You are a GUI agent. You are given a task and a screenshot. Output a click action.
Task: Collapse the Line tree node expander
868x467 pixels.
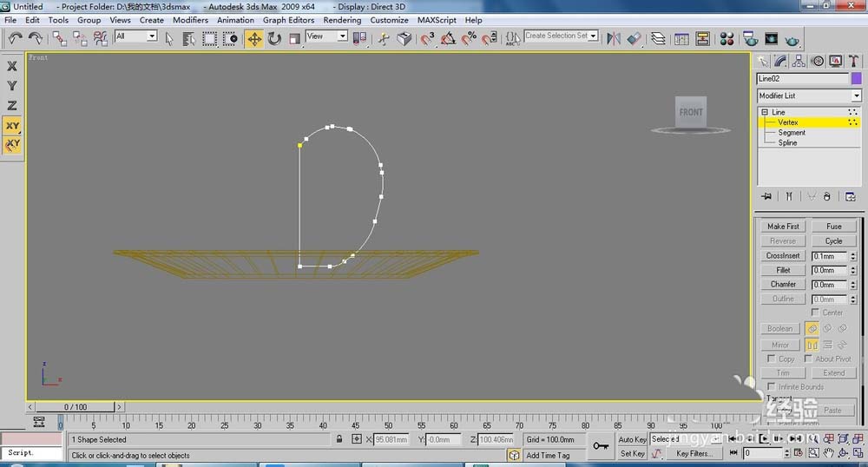tap(765, 112)
